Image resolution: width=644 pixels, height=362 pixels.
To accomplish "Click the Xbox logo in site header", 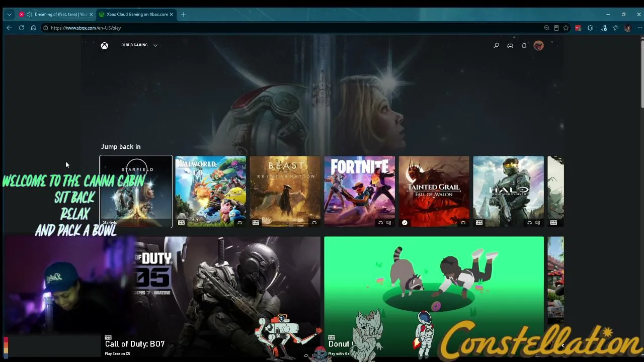I will pos(104,46).
